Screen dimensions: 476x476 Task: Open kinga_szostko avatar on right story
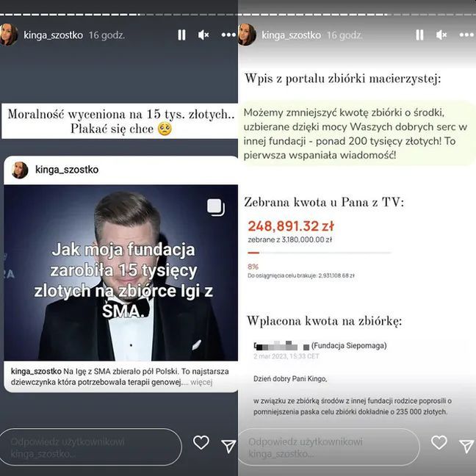(x=247, y=35)
